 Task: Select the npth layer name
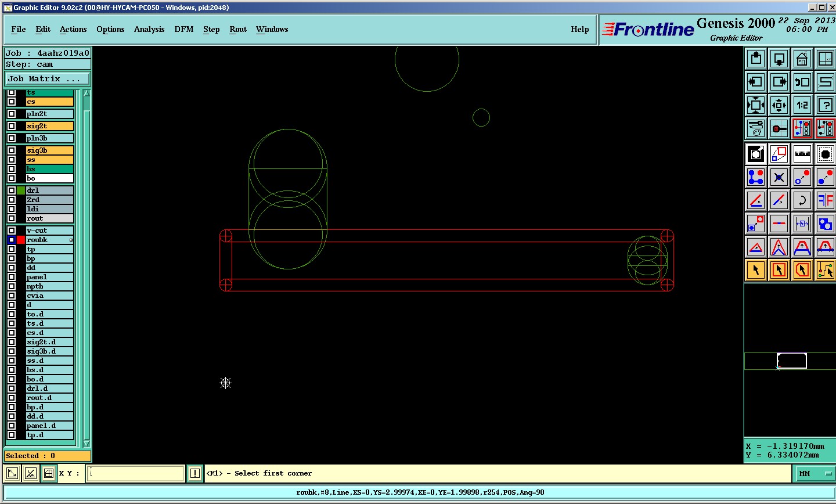pyautogui.click(x=50, y=286)
